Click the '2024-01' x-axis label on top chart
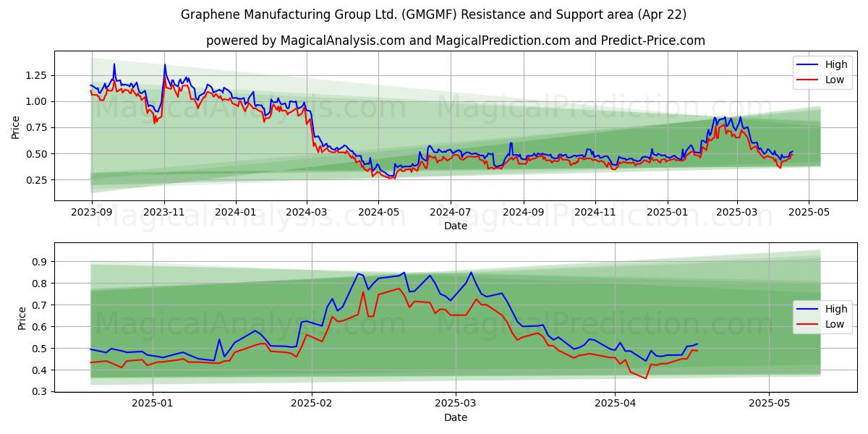 236,213
